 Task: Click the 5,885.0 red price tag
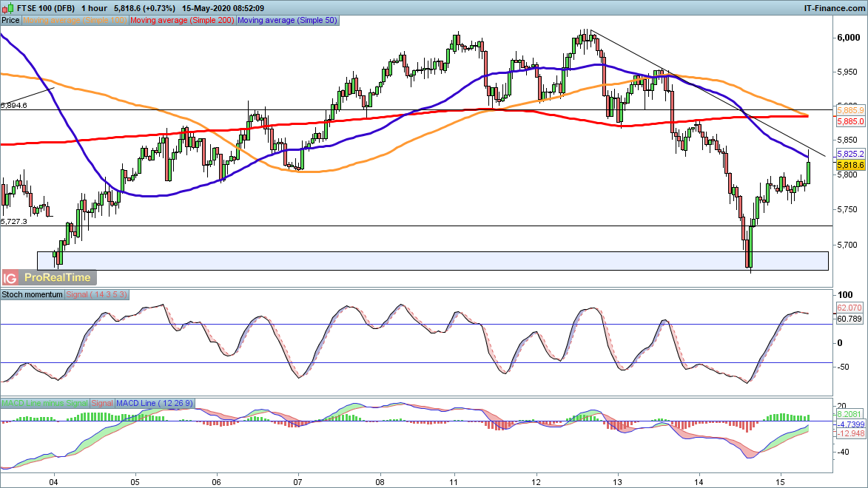click(x=850, y=121)
